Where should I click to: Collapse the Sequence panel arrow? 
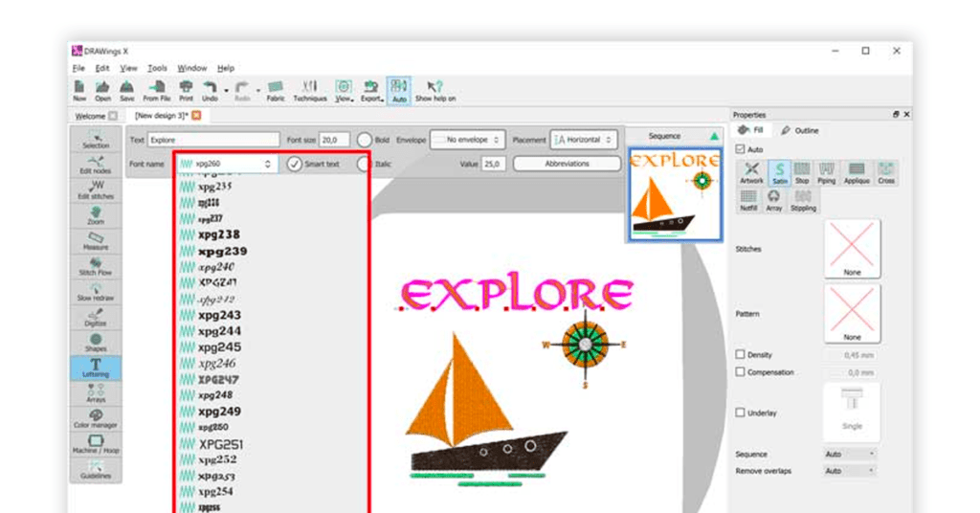pyautogui.click(x=714, y=136)
